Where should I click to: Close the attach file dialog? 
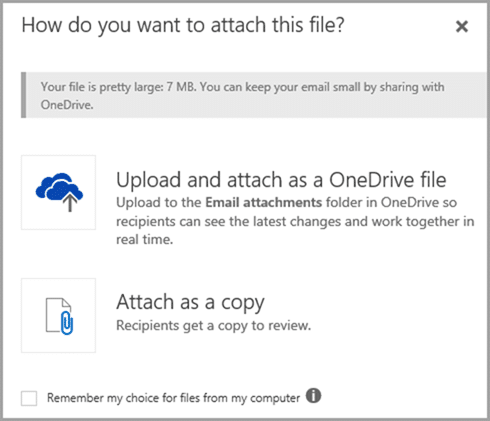[x=462, y=26]
